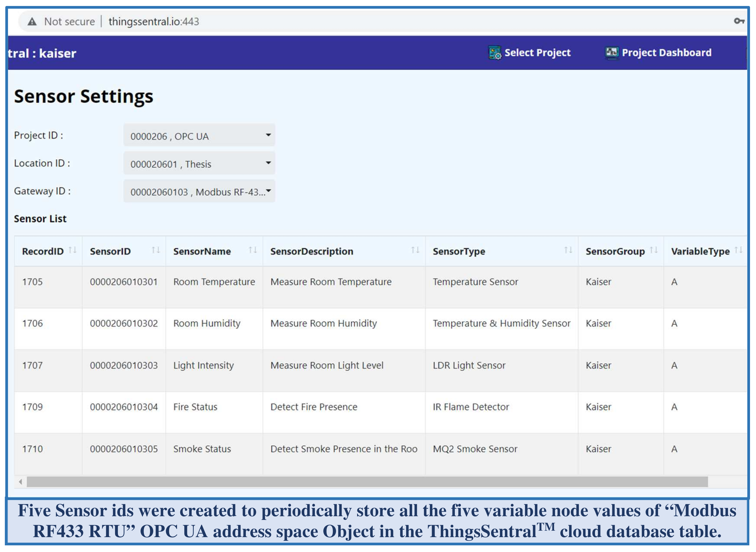This screenshot has width=756, height=552.
Task: Click the horizontal scrollbar left arrow
Action: coord(21,482)
